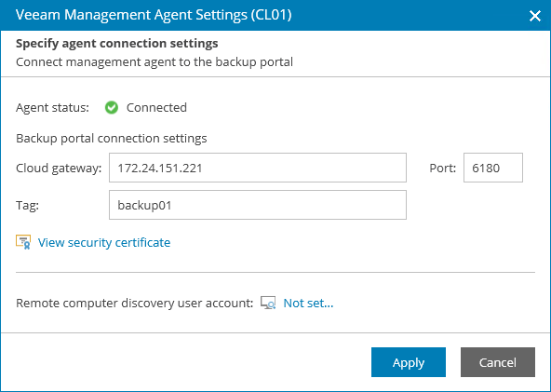Focus the Port number field
551x392 pixels.
click(x=493, y=168)
